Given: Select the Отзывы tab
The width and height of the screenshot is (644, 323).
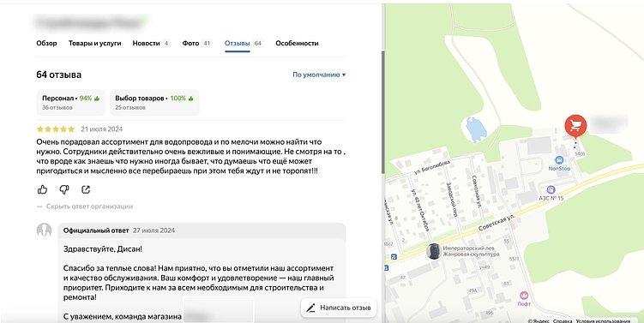Looking at the screenshot, I should tap(244, 43).
